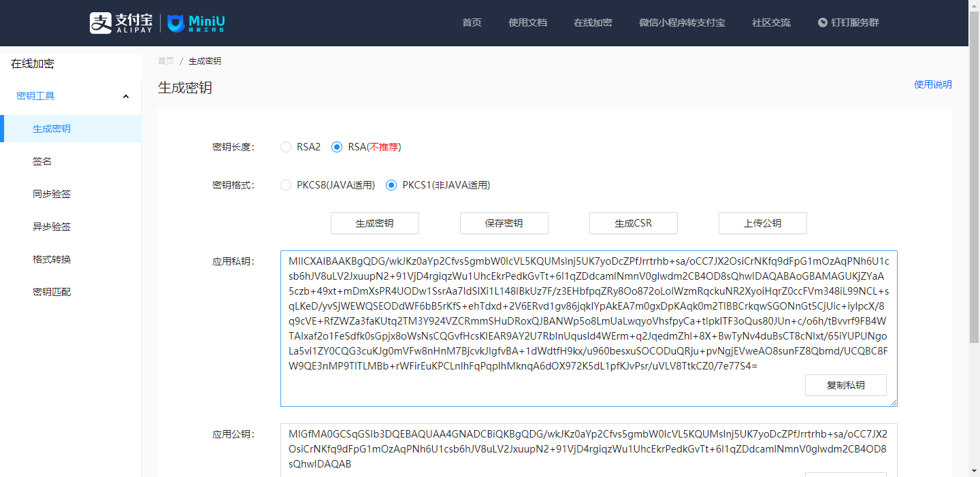Open 钉钉服务群 link with icon

[848, 22]
